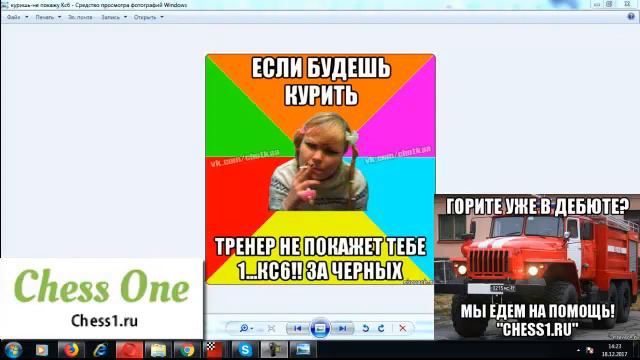
Task: Click the zoom magnifier button
Action: tap(246, 328)
